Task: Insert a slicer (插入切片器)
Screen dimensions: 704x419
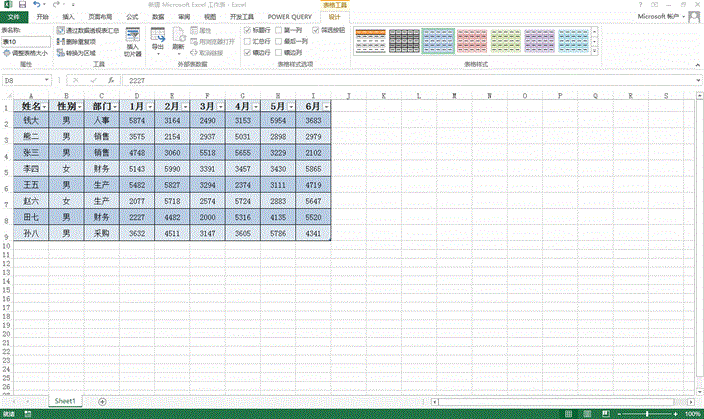Action: 132,42
